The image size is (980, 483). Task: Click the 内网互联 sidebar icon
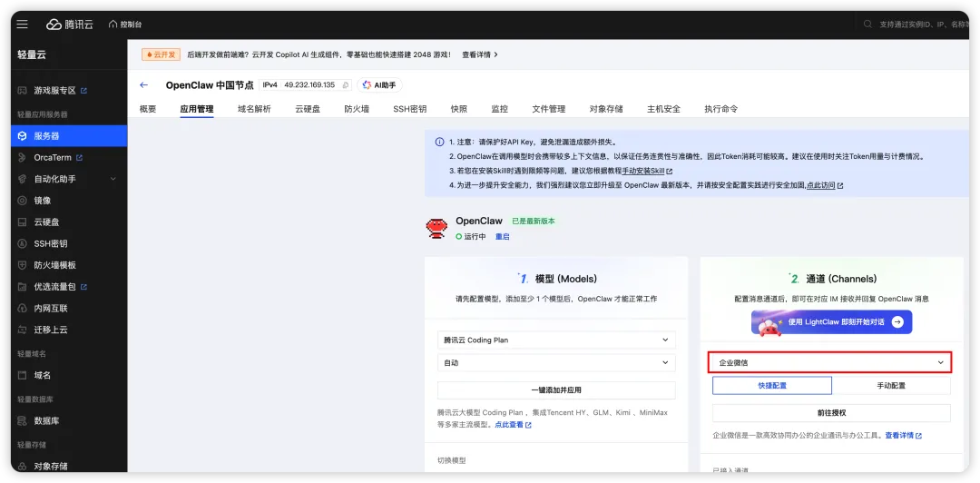coord(22,309)
